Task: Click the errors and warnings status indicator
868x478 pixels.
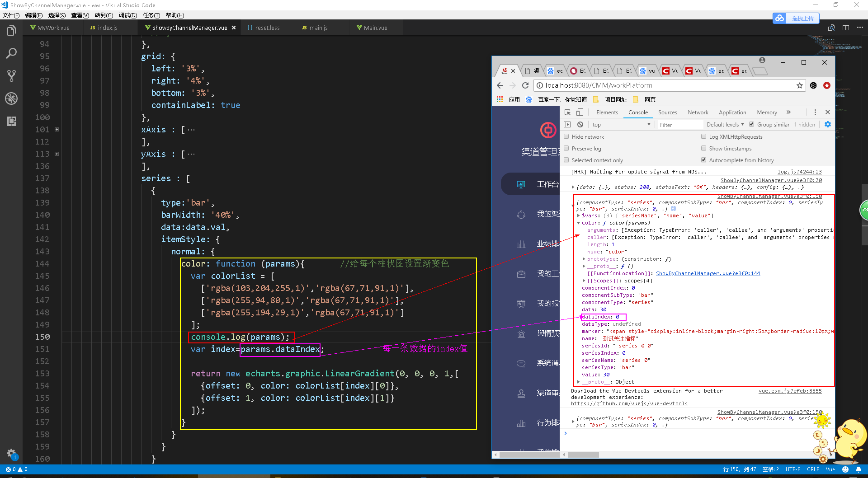Action: tap(16, 469)
